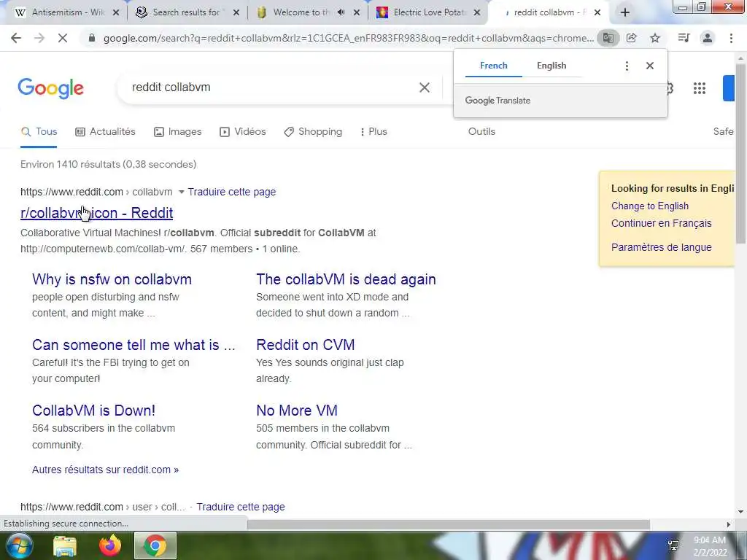This screenshot has width=747, height=560.
Task: Expand dropdown arrow next to reddit.com collabvm URL
Action: (x=181, y=192)
